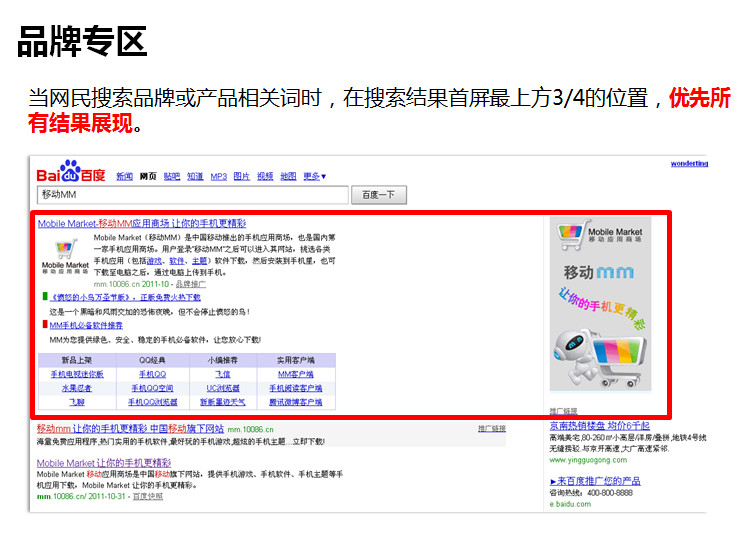This screenshot has height=536, width=750.
Task: Open the 移动mm 让你的手机更精彩 promoted result
Action: point(130,428)
